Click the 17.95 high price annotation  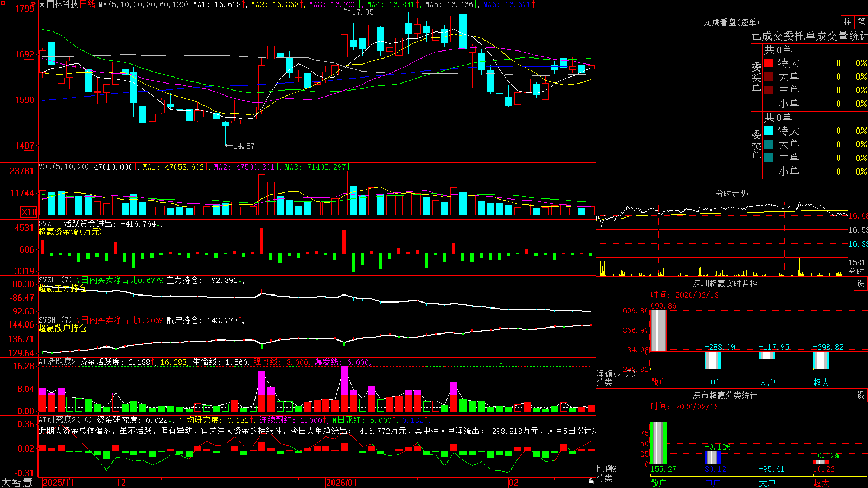pyautogui.click(x=363, y=12)
